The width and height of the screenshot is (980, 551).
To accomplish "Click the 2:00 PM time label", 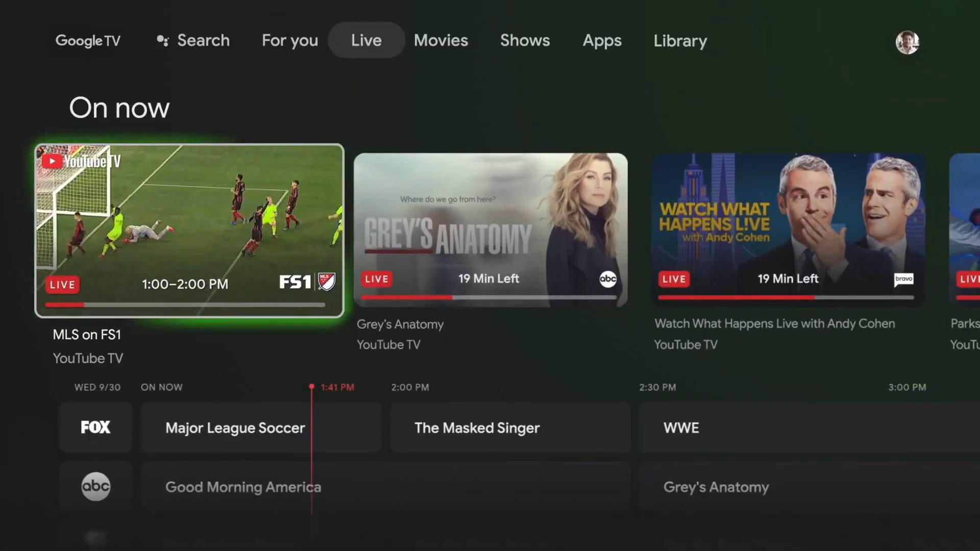I will [x=410, y=387].
